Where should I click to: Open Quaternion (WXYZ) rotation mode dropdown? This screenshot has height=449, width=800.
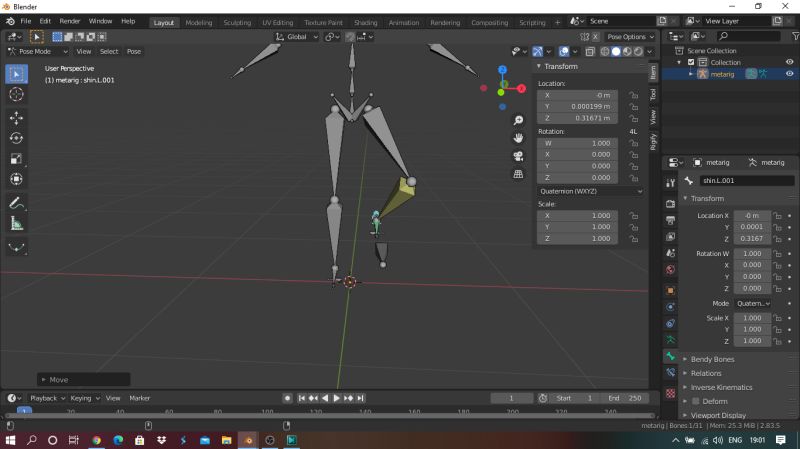click(x=590, y=191)
